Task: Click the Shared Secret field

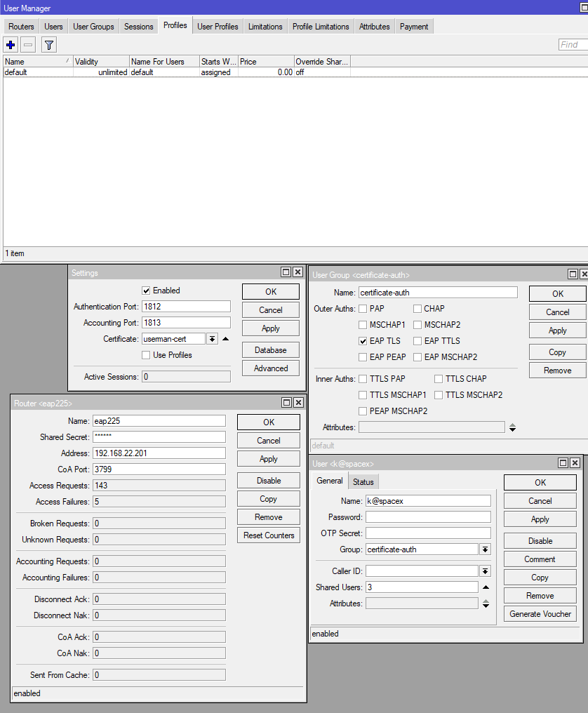Action: pyautogui.click(x=159, y=437)
